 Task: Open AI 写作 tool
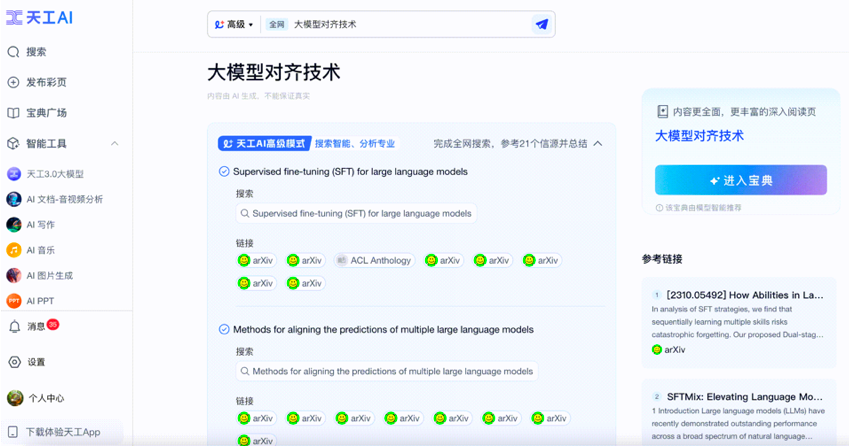click(x=31, y=225)
